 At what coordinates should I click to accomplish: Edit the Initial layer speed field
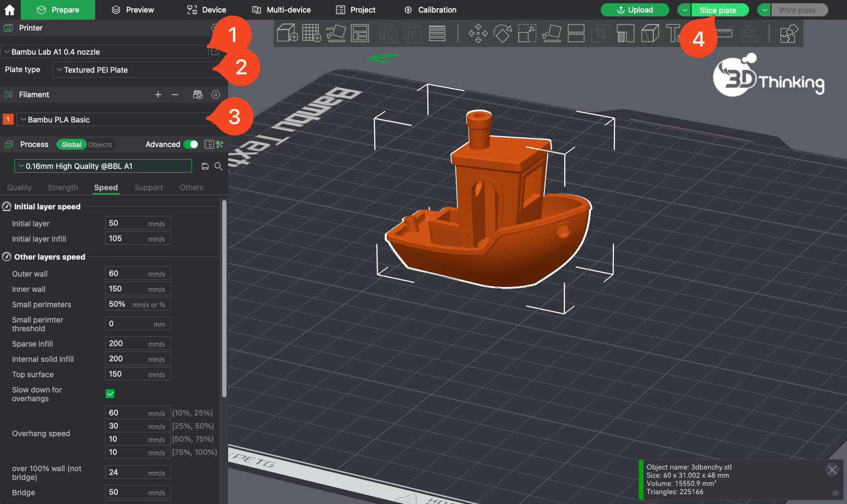(138, 223)
